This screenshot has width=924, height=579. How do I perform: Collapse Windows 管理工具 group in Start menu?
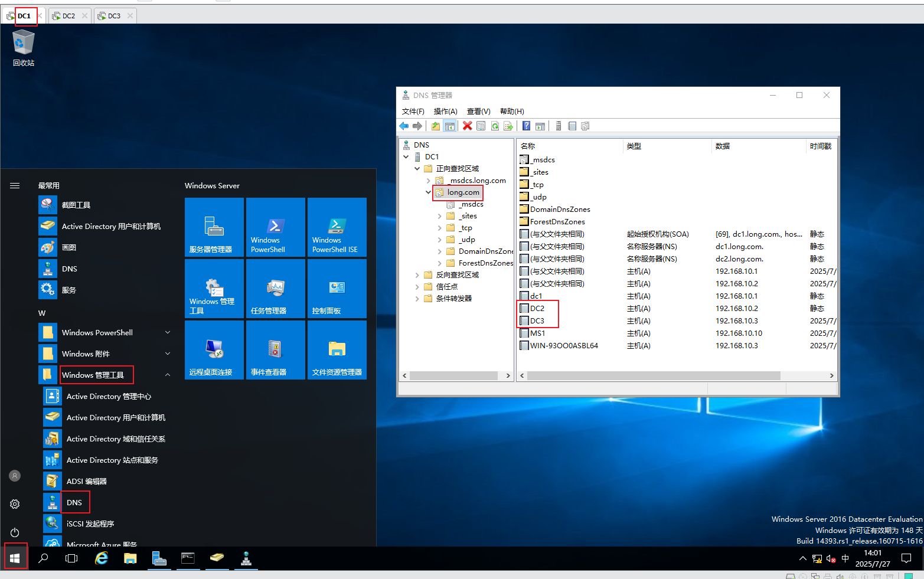point(168,375)
